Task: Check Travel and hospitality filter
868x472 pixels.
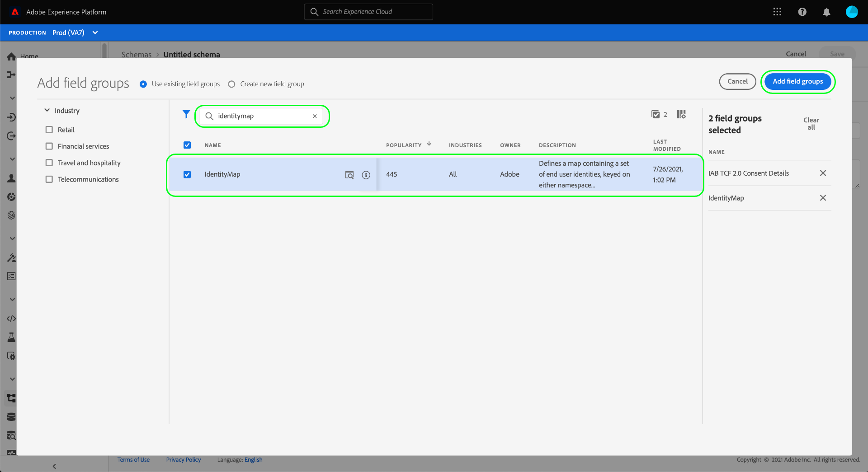Action: 49,163
